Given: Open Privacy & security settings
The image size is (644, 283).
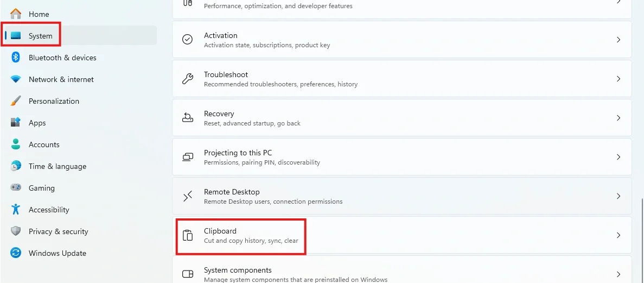Looking at the screenshot, I should pyautogui.click(x=58, y=231).
